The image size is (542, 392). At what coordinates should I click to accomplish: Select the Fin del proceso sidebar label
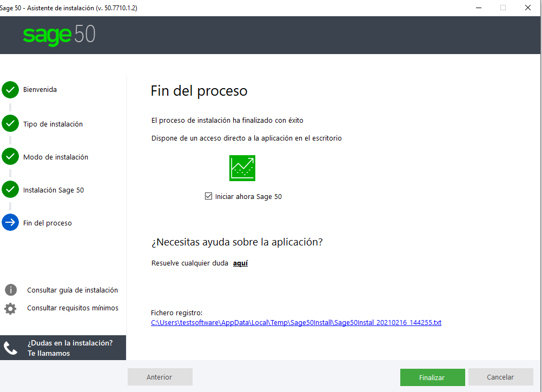[48, 223]
